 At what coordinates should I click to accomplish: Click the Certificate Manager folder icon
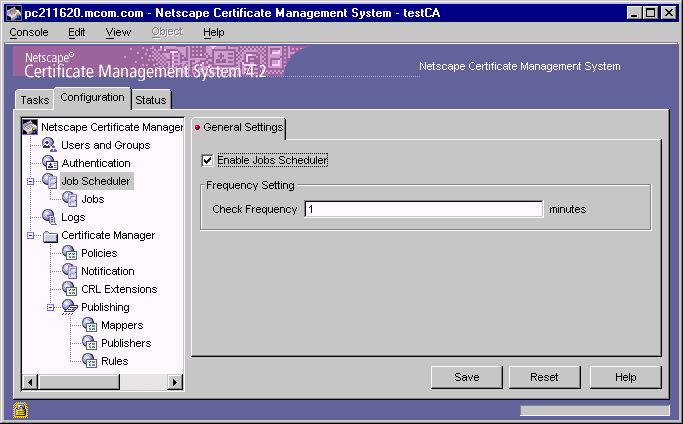click(50, 236)
